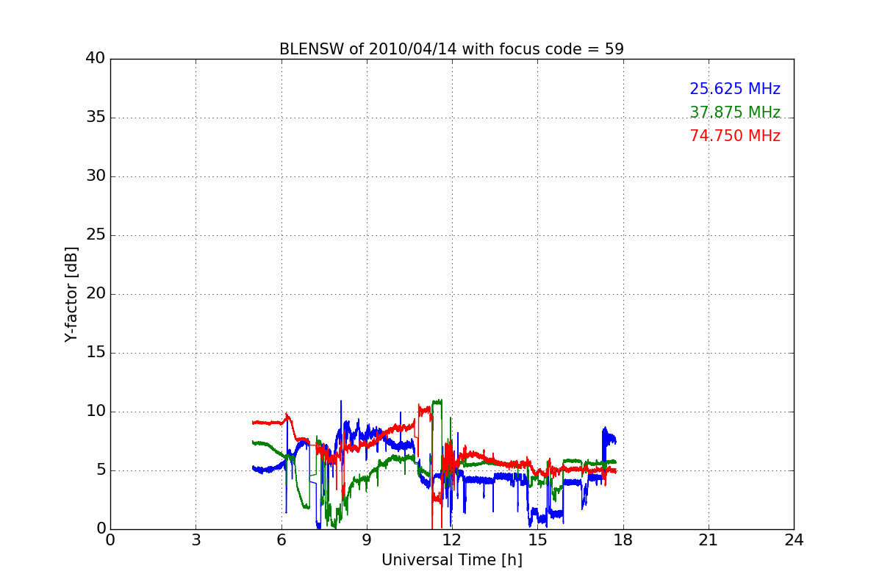Viewport: 882px width, 588px height.
Task: Click the x-axis tick label 6
Action: point(281,540)
